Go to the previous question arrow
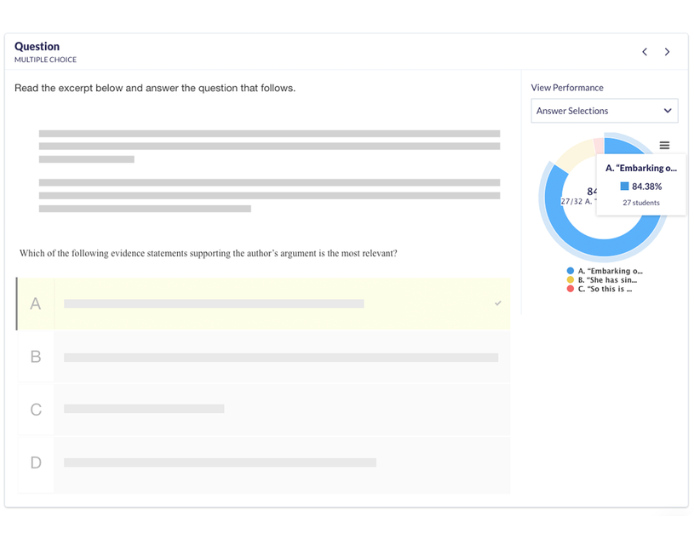Screen dimensions: 694x540 pos(644,52)
